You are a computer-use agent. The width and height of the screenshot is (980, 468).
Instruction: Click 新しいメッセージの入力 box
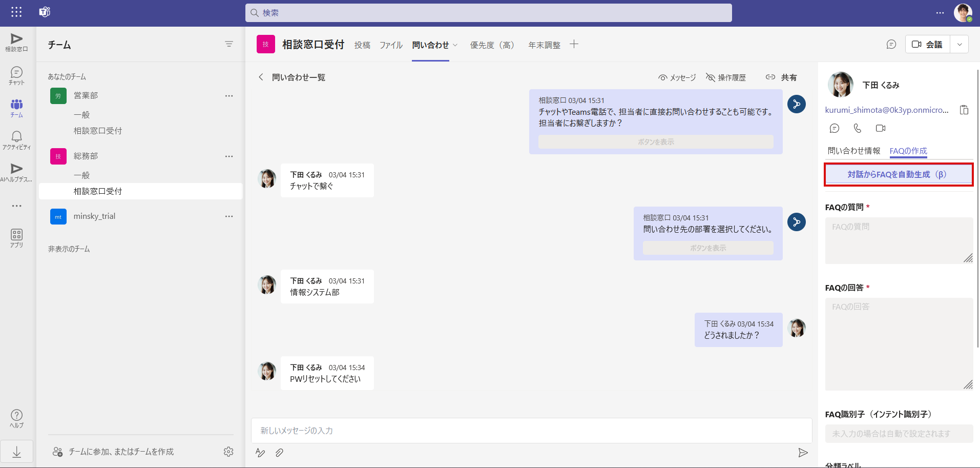pyautogui.click(x=532, y=431)
